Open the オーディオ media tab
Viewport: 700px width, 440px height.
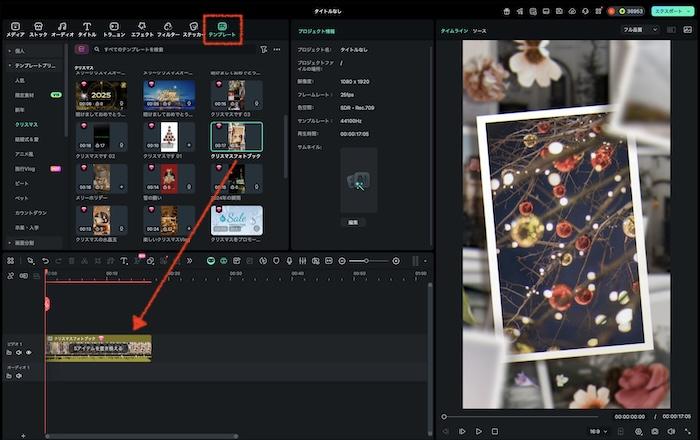click(62, 29)
